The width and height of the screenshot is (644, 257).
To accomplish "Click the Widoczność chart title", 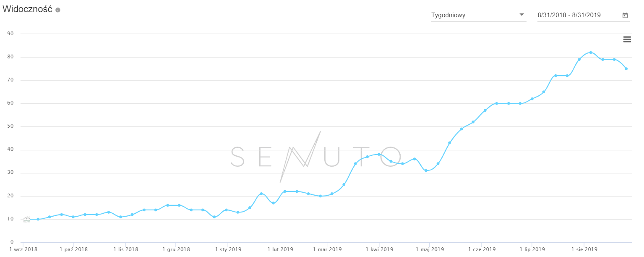I will [x=28, y=10].
